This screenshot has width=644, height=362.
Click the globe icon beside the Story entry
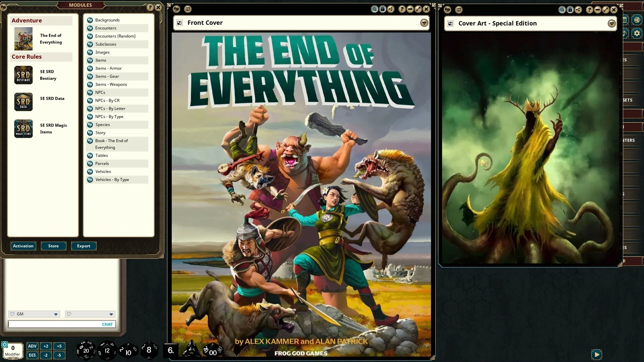pos(90,133)
